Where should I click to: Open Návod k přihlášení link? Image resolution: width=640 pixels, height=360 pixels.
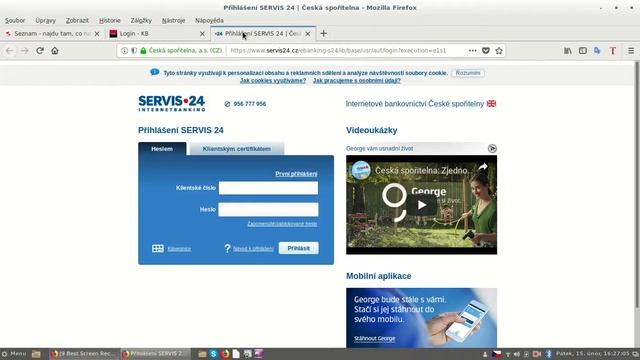253,249
